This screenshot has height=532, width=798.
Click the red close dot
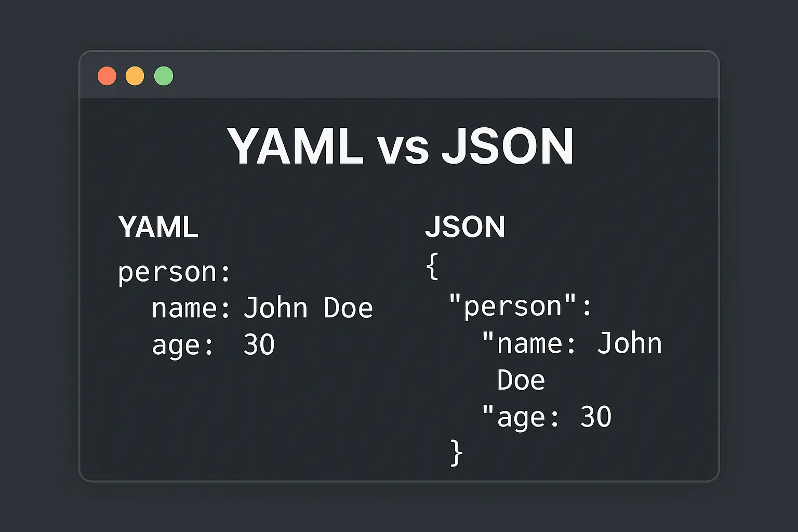click(107, 76)
